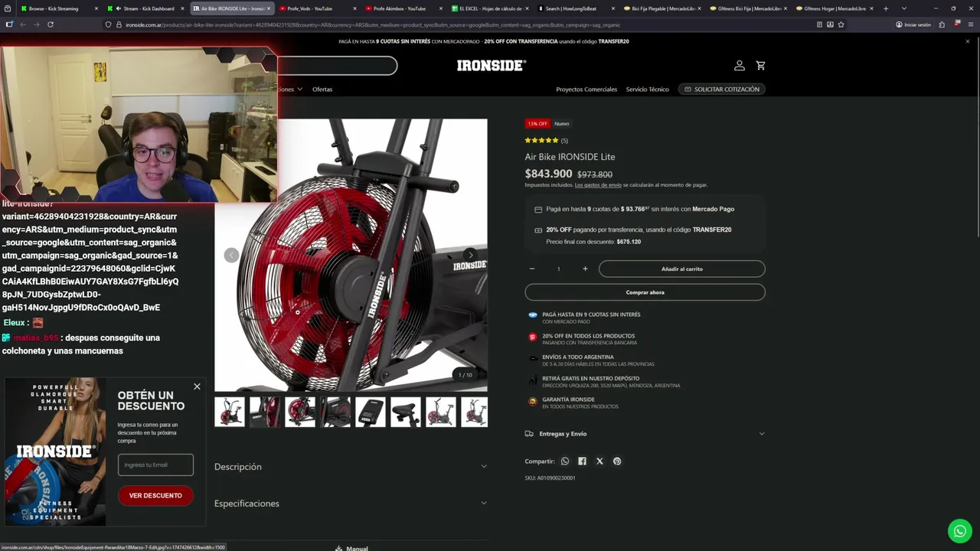Switch to Profe_Vods - YouTube tab
The width and height of the screenshot is (980, 551).
316,8
